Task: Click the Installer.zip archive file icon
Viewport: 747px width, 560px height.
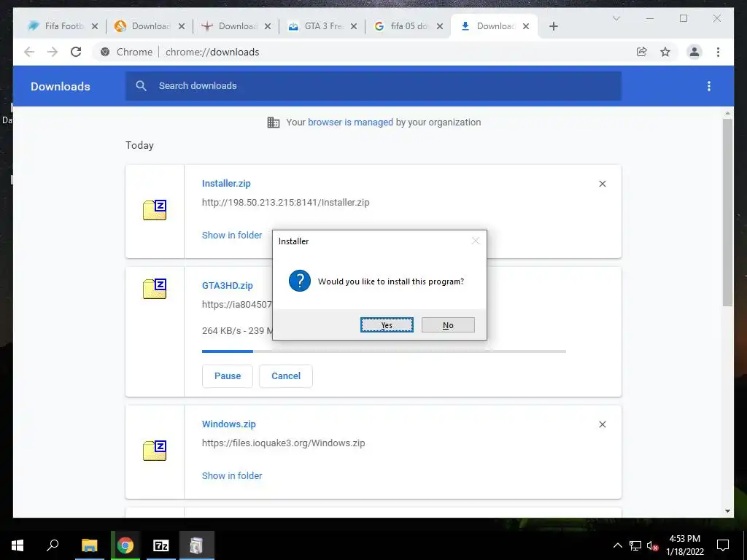Action: click(155, 210)
